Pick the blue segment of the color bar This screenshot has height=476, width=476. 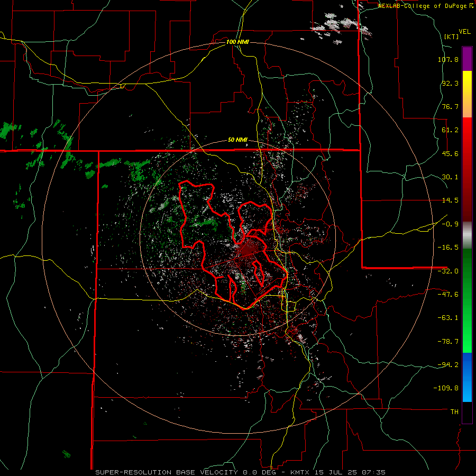point(467,377)
